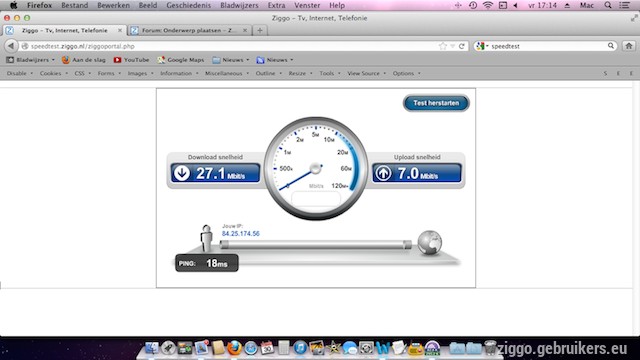This screenshot has height=360, width=640.
Task: Open the Aan de slag bookmark
Action: (x=84, y=60)
